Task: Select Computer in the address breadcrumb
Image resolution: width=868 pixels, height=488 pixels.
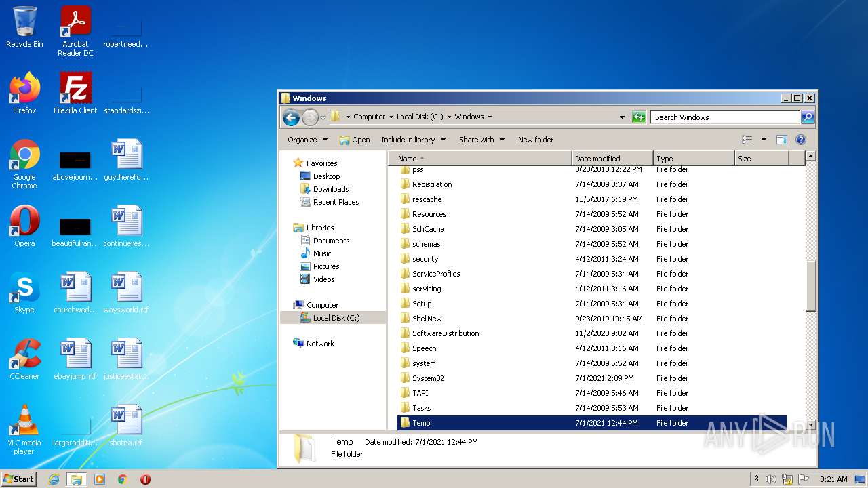Action: [369, 117]
